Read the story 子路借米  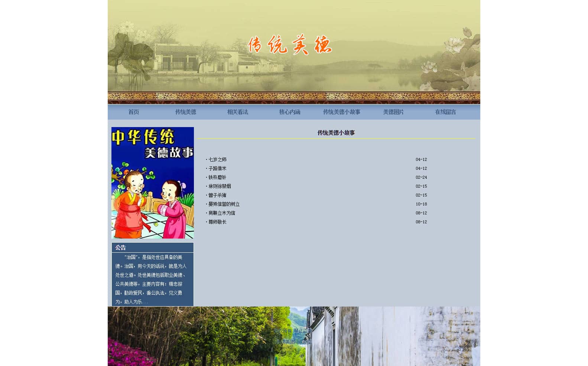(x=217, y=168)
